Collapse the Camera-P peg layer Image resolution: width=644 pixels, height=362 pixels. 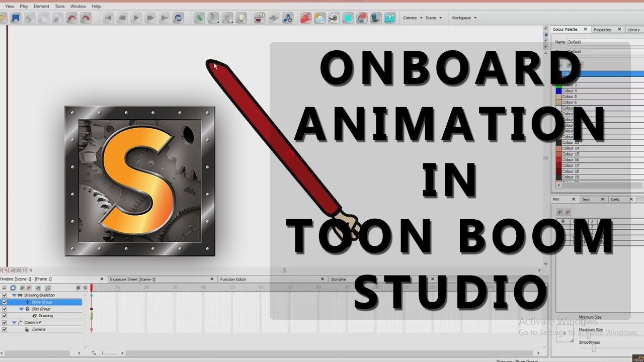(14, 322)
